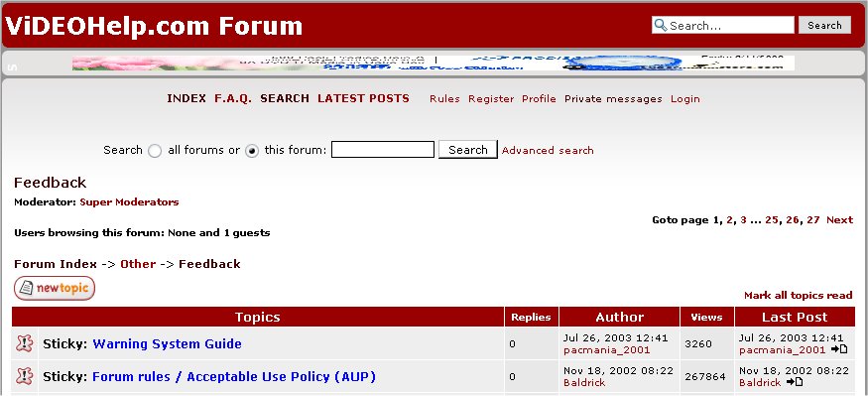Open pacmania_2001 in Last Post column
This screenshot has height=396, width=868.
pos(783,350)
